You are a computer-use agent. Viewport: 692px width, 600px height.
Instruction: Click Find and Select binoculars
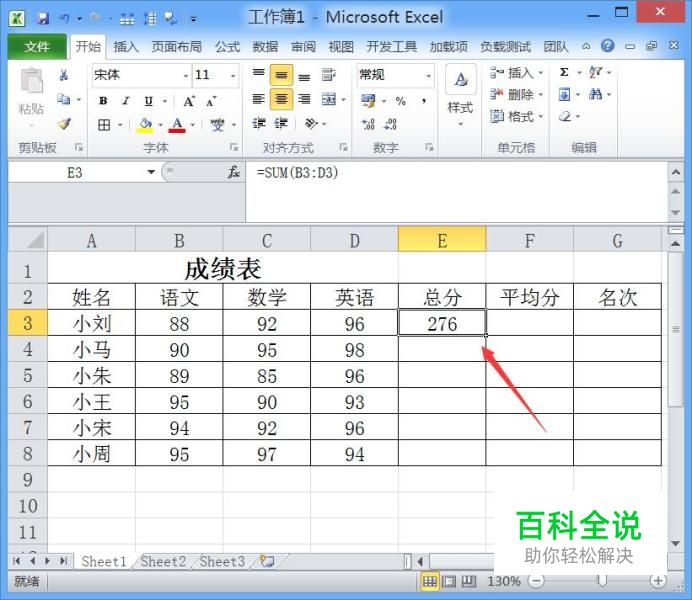(596, 94)
